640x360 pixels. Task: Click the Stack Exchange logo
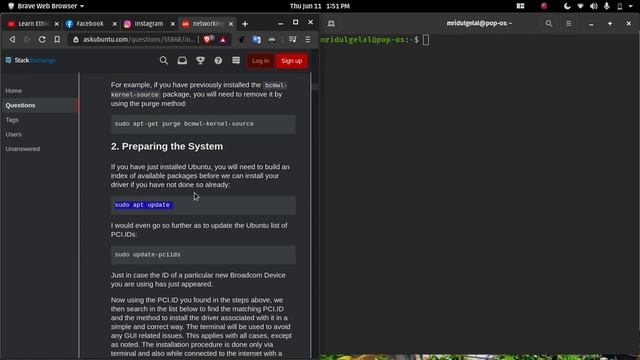[31, 60]
